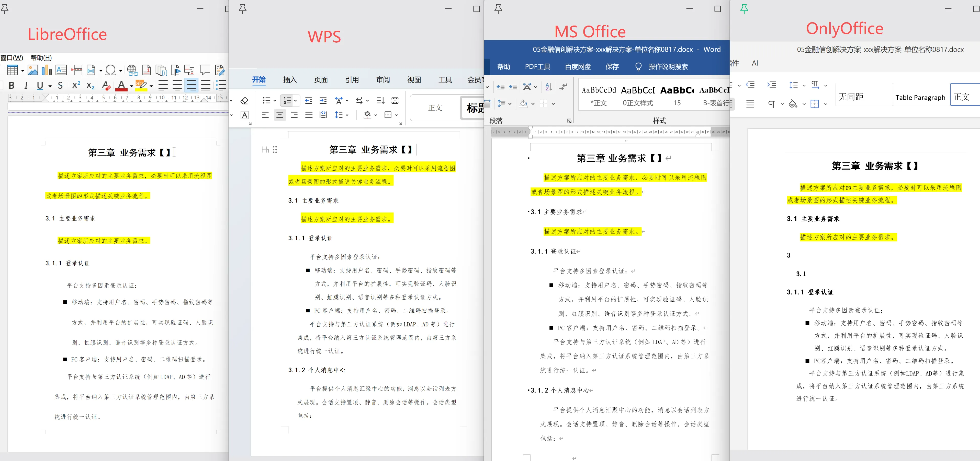Insert a comment in LibreOffice
The image size is (980, 461).
(x=205, y=70)
